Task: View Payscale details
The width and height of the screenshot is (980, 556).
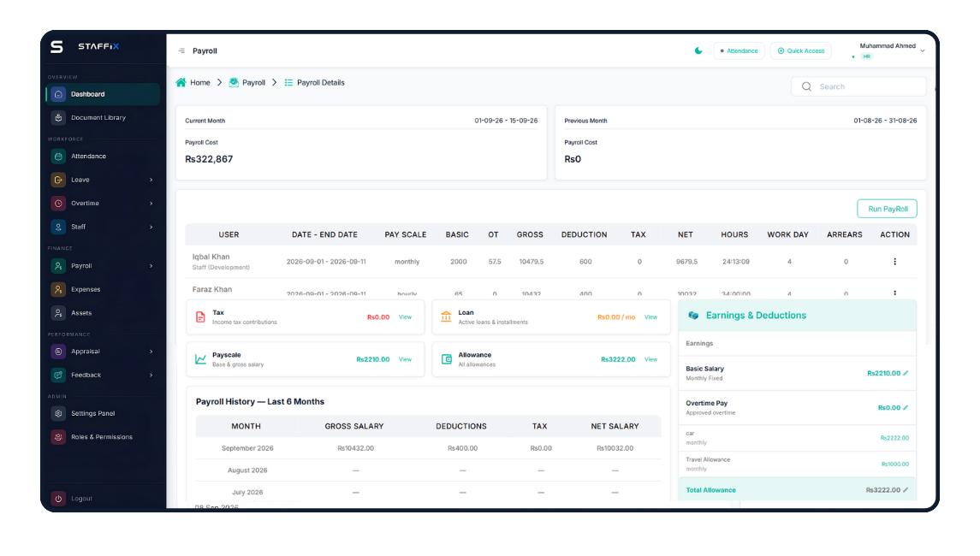Action: pyautogui.click(x=405, y=360)
